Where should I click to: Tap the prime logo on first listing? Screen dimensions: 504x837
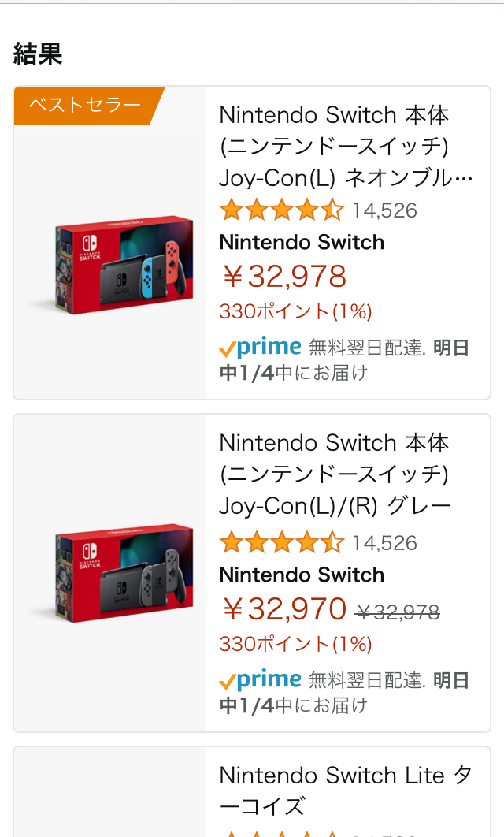pyautogui.click(x=261, y=348)
